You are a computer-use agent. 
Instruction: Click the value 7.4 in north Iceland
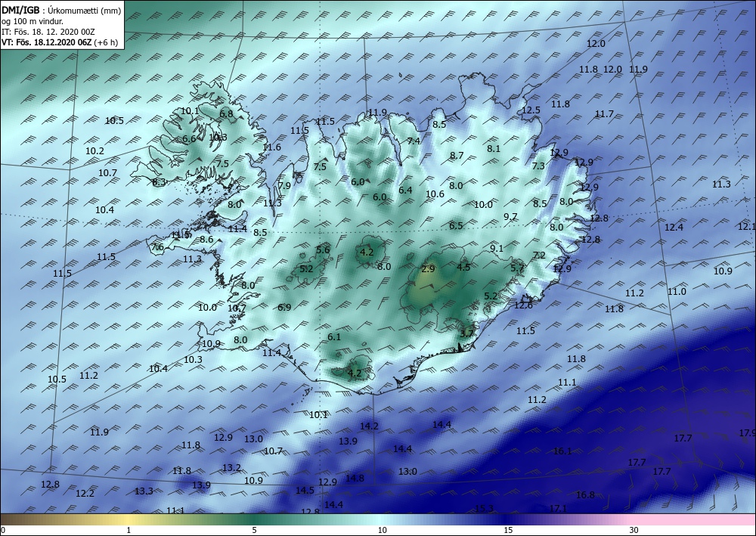[x=414, y=141]
